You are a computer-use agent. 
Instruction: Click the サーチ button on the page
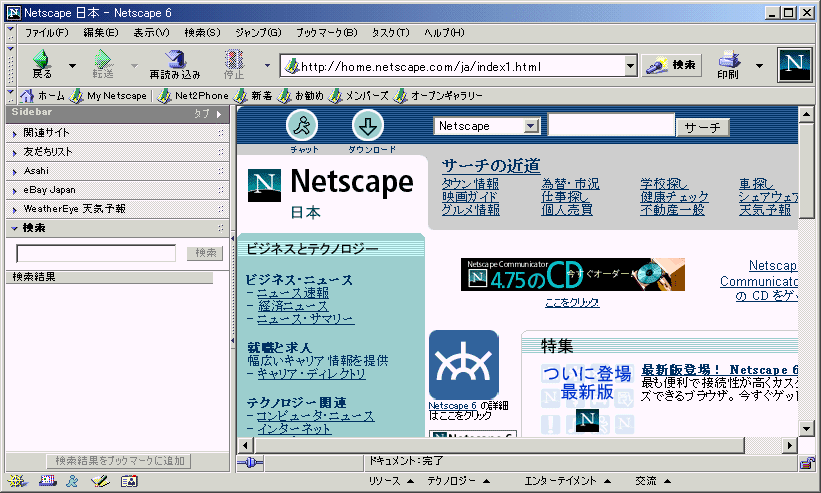pos(702,127)
